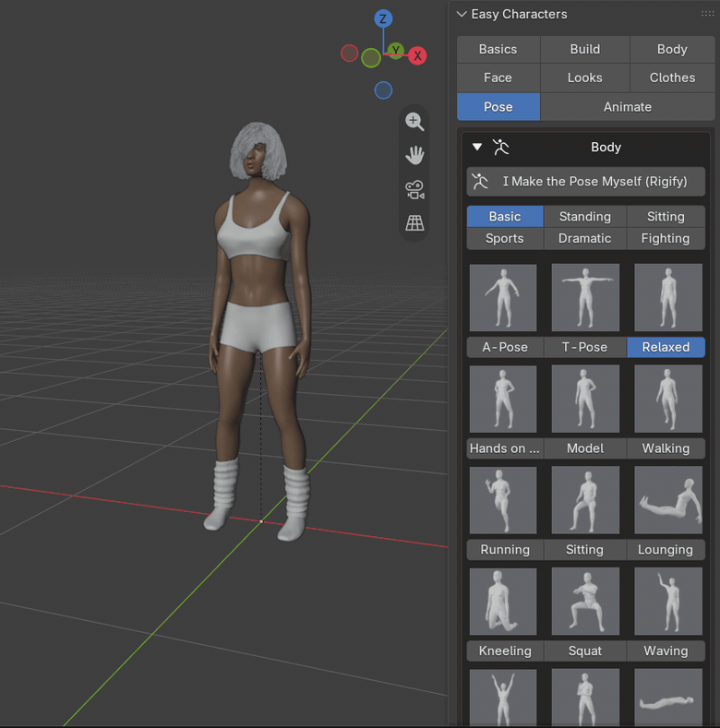Click the Sitting pose thumbnail image

[585, 500]
